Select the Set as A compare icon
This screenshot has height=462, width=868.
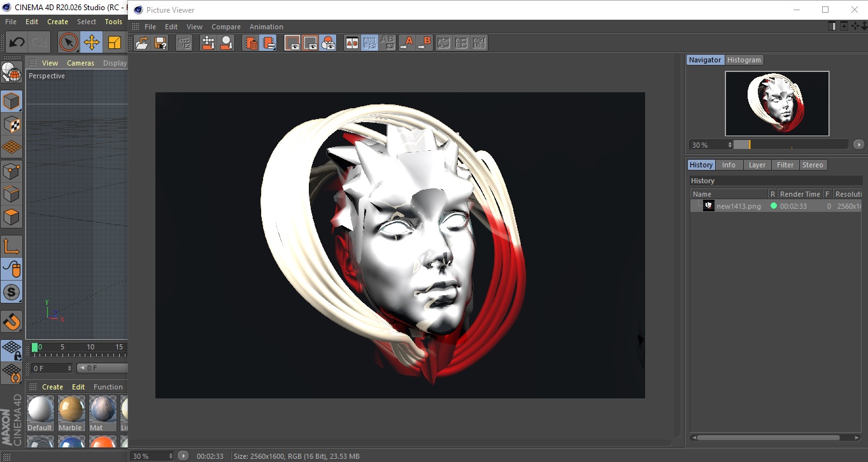(x=406, y=43)
